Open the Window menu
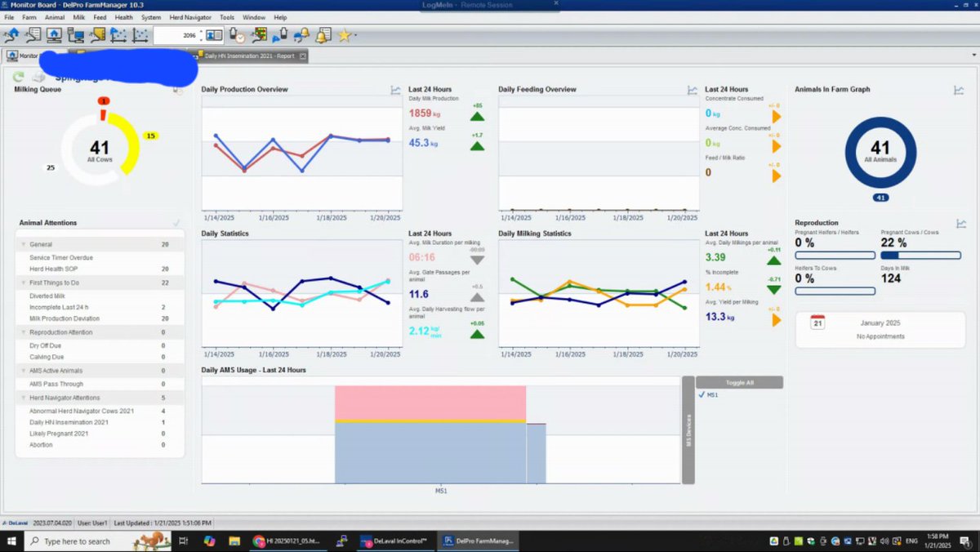The width and height of the screenshot is (980, 552). tap(254, 17)
